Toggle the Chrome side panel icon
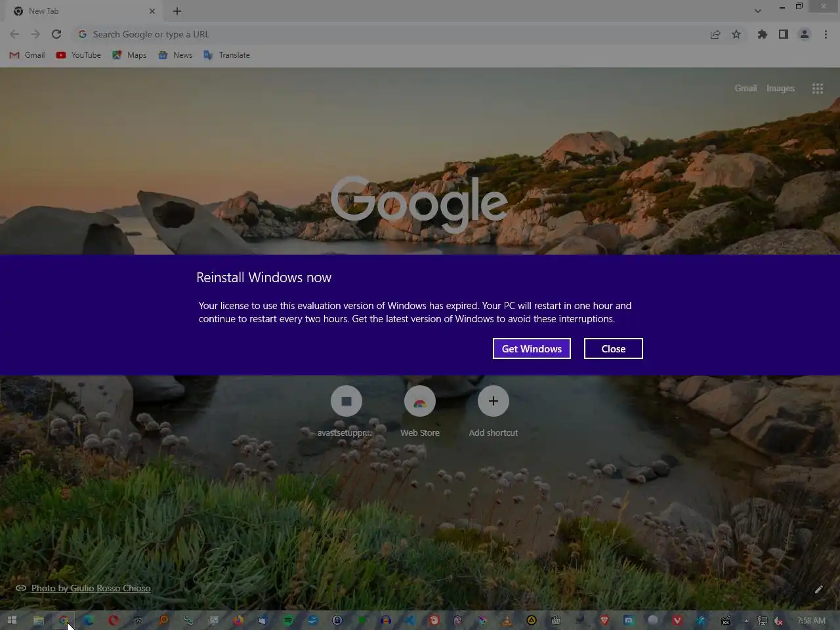This screenshot has width=840, height=630. [x=783, y=34]
